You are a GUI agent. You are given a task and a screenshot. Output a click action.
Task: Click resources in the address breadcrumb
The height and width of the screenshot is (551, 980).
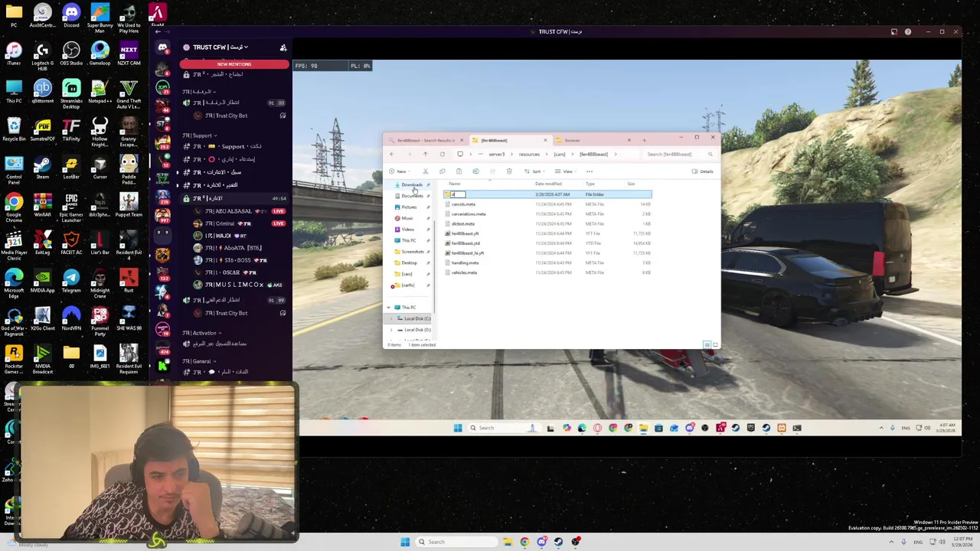pyautogui.click(x=529, y=154)
